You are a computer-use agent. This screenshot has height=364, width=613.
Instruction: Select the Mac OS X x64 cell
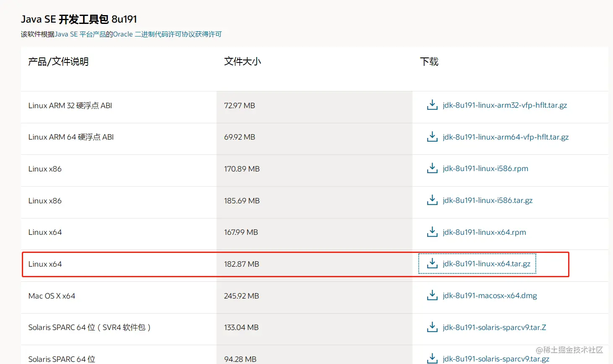click(x=52, y=296)
